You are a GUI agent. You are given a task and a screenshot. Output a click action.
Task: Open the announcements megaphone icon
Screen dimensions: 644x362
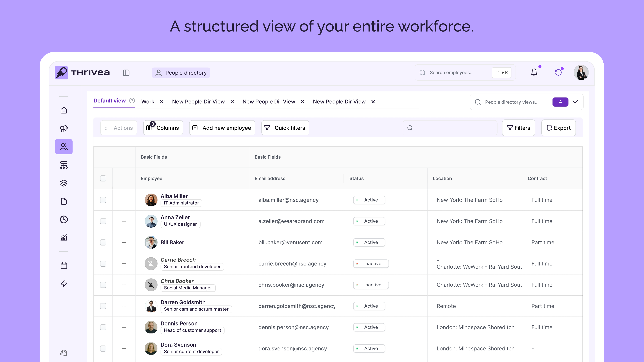64,128
